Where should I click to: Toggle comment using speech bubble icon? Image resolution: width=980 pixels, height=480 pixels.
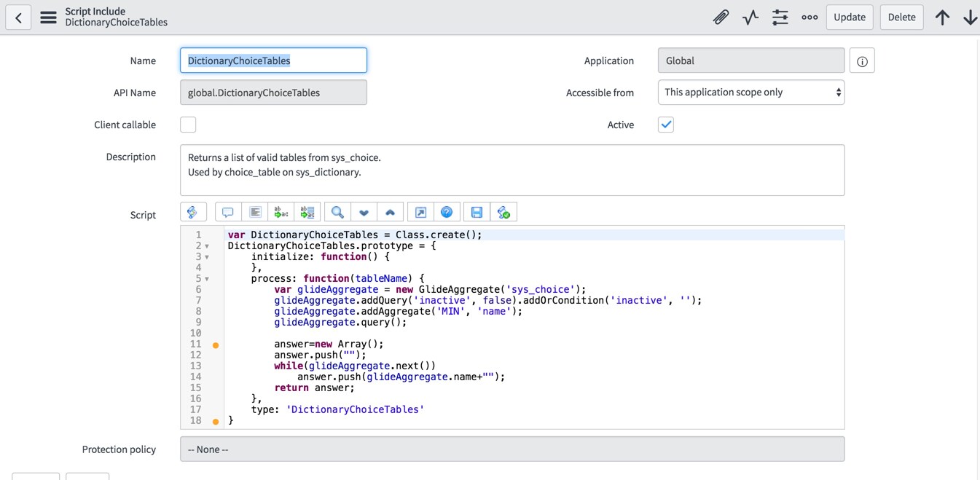pos(228,212)
